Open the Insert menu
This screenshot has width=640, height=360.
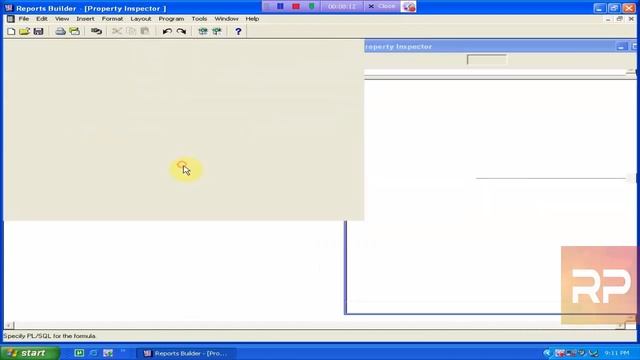coord(85,19)
